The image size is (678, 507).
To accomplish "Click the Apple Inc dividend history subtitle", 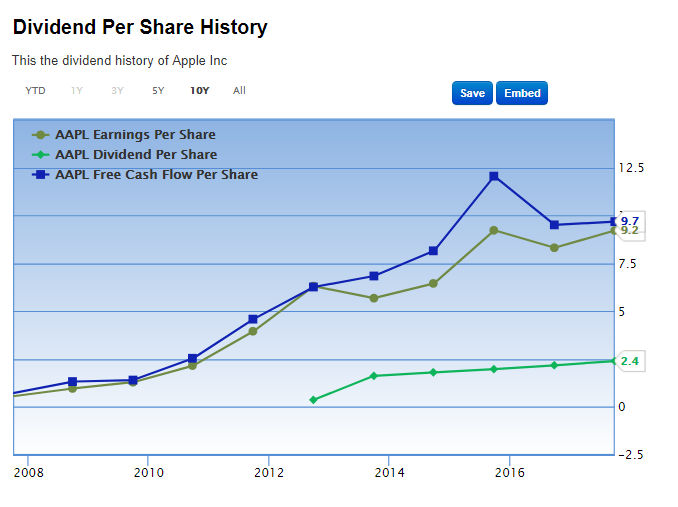I will (x=119, y=61).
